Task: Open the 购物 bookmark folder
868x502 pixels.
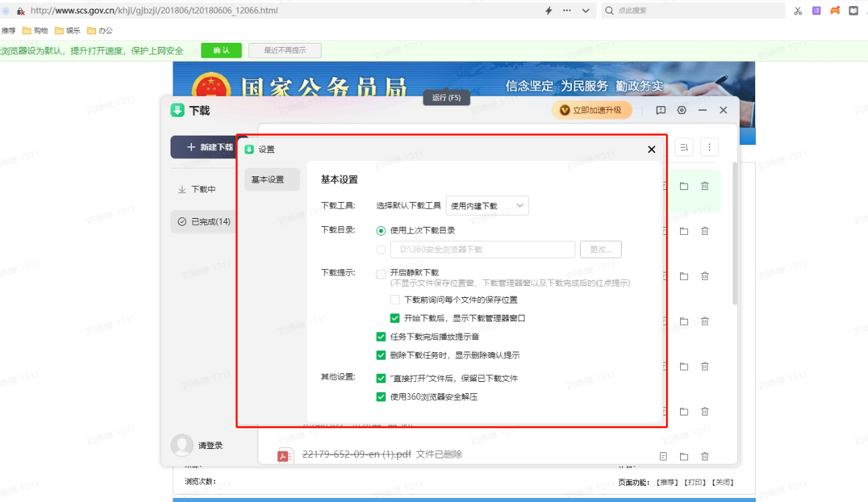Action: click(36, 30)
